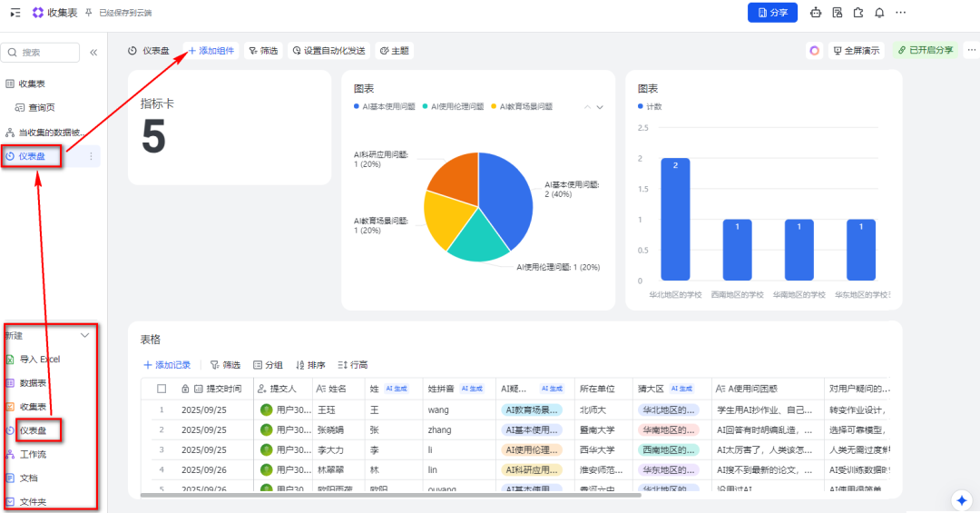Toggle the AI教育场景问题 legend entry
This screenshot has width=980, height=513.
(x=522, y=106)
